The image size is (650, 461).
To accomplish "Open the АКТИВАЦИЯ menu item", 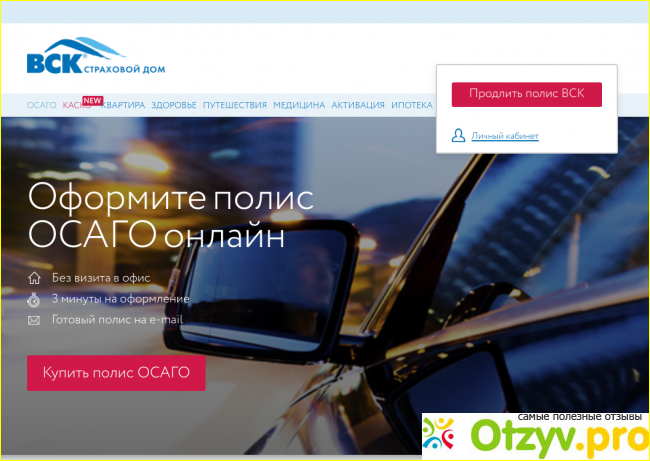I will point(358,105).
